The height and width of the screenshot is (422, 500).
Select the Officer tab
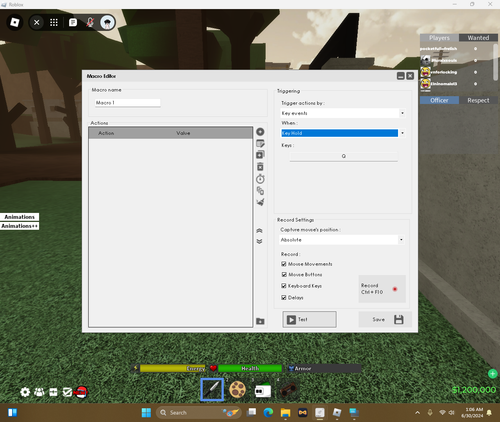click(x=439, y=100)
